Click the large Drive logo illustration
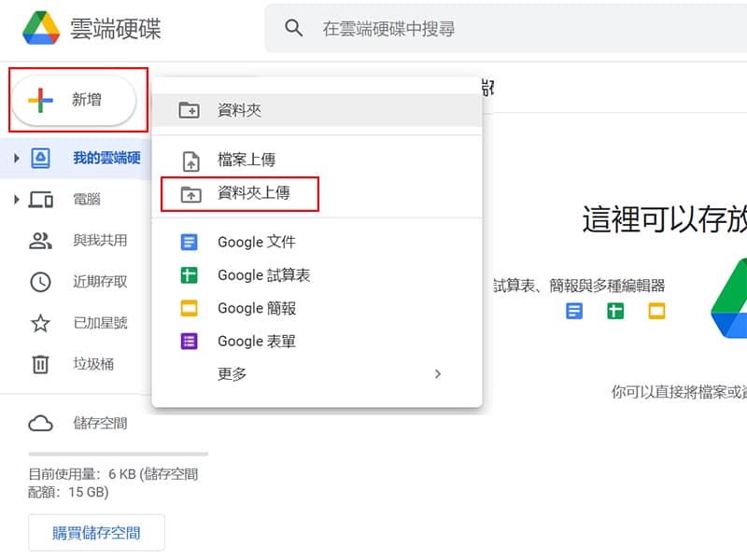 coord(729,298)
